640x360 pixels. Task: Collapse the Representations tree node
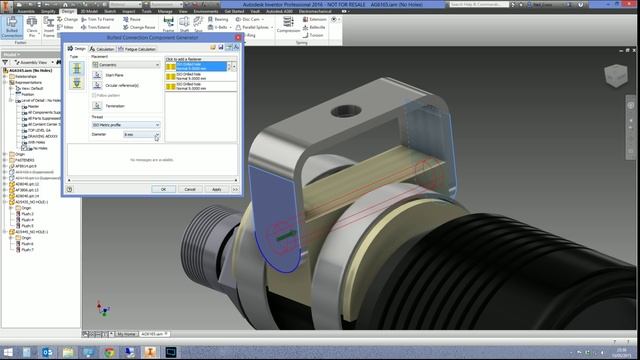coord(5,82)
